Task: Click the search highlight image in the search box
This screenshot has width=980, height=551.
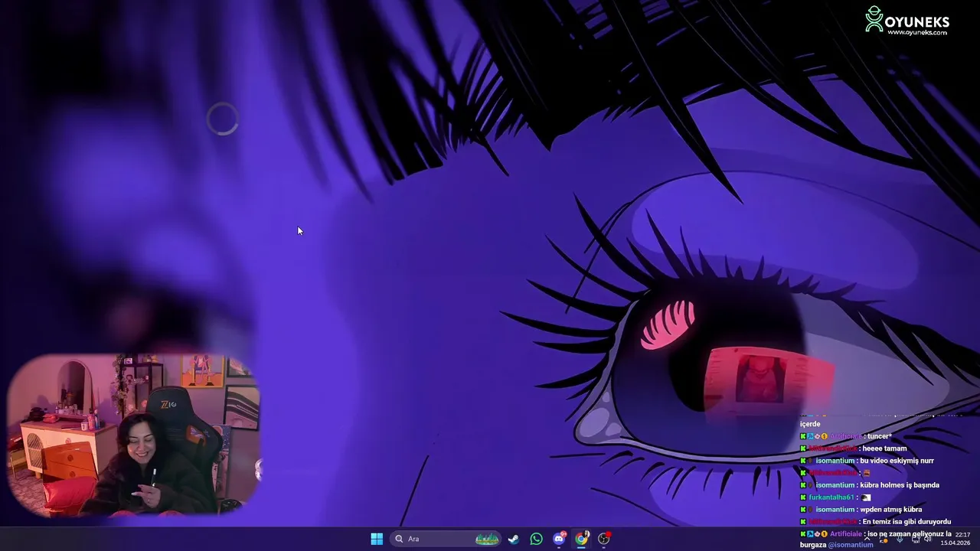Action: click(x=488, y=539)
